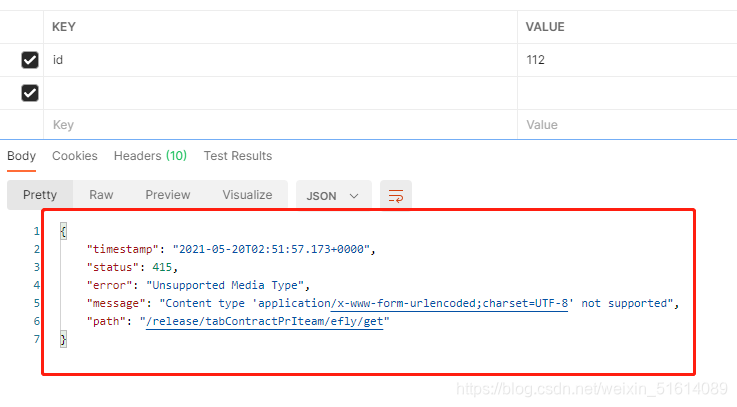Click the timestamp value string
This screenshot has width=737, height=407.
271,249
